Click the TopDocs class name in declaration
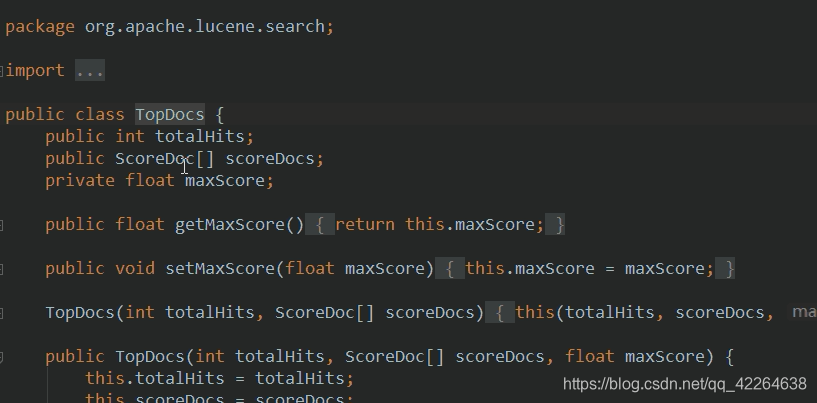 point(170,115)
